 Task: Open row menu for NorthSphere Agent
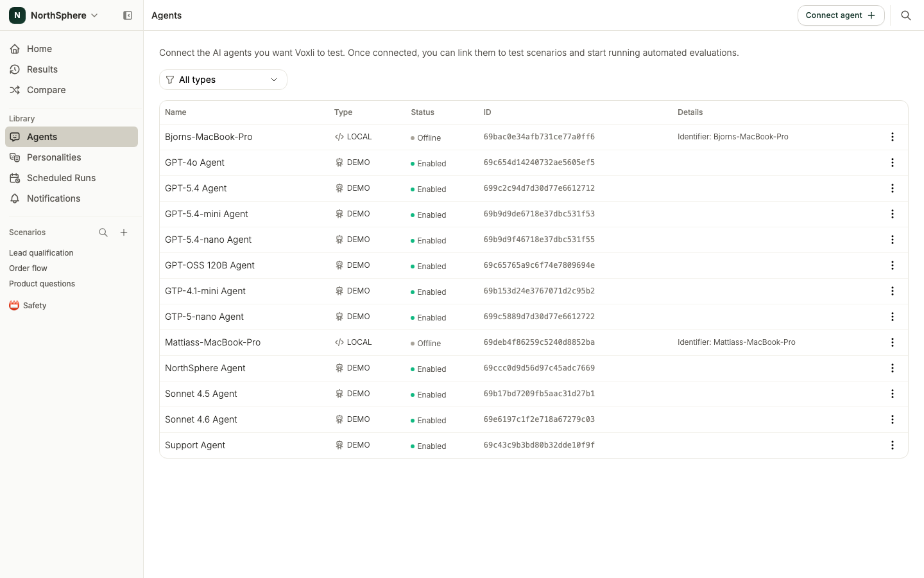(892, 368)
